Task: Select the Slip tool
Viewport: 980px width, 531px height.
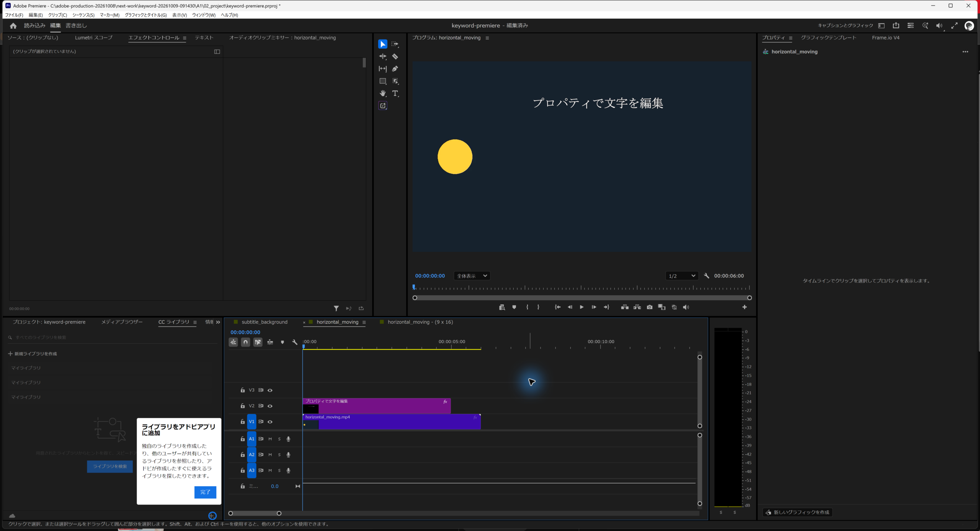Action: tap(382, 69)
